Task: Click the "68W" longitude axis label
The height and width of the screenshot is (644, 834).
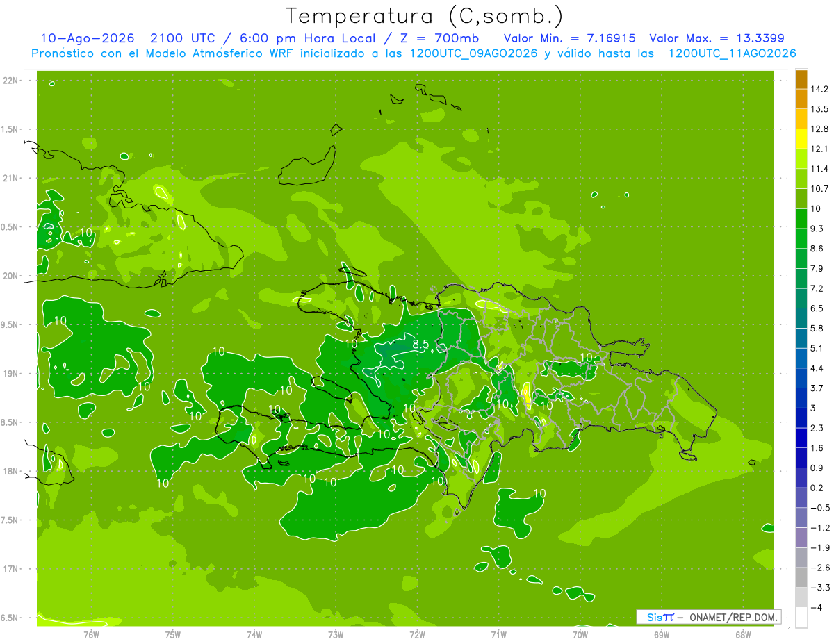Action: 743,635
